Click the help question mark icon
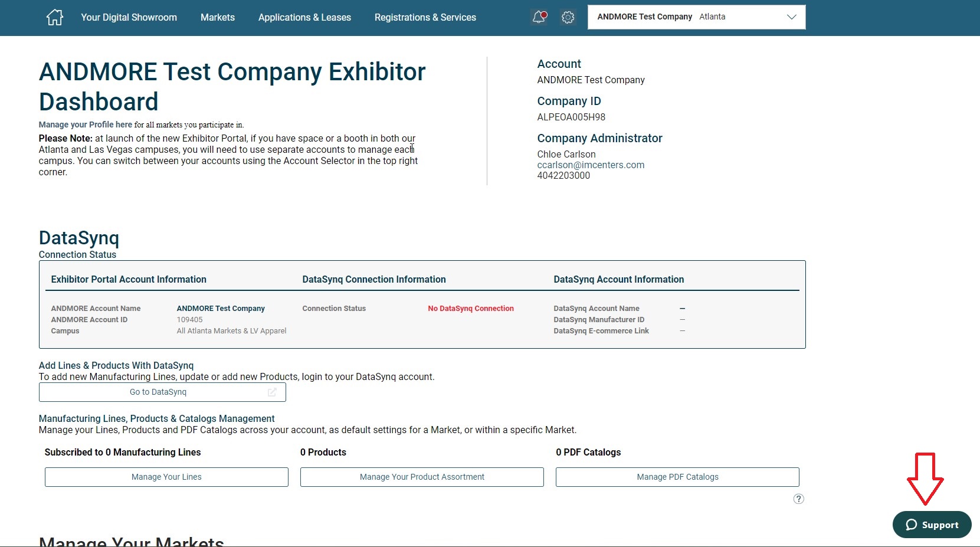Image resolution: width=980 pixels, height=547 pixels. 798,499
